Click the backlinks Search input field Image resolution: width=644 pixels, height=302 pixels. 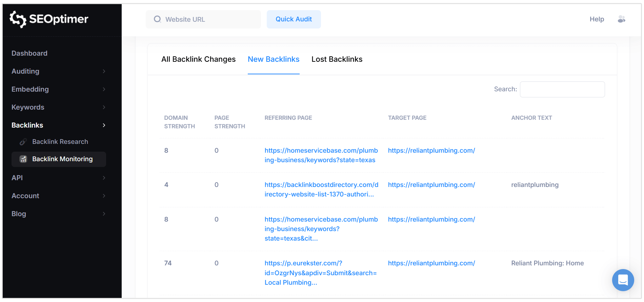tap(562, 89)
